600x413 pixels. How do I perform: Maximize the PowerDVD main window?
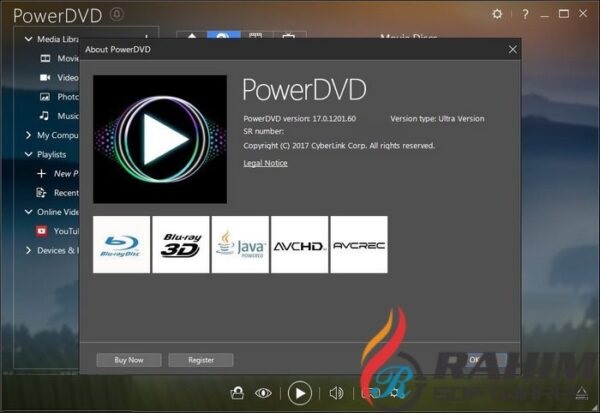pyautogui.click(x=564, y=14)
